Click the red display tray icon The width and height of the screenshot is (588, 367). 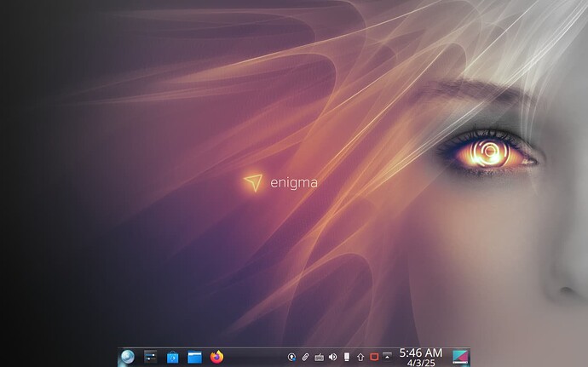point(374,357)
